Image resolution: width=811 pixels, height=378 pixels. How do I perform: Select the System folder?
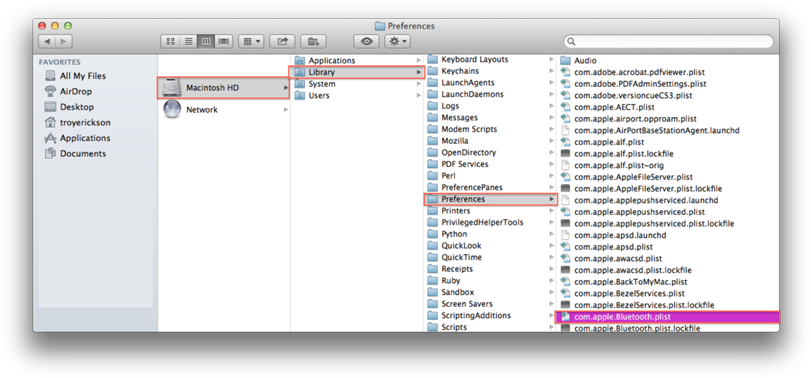pos(357,84)
